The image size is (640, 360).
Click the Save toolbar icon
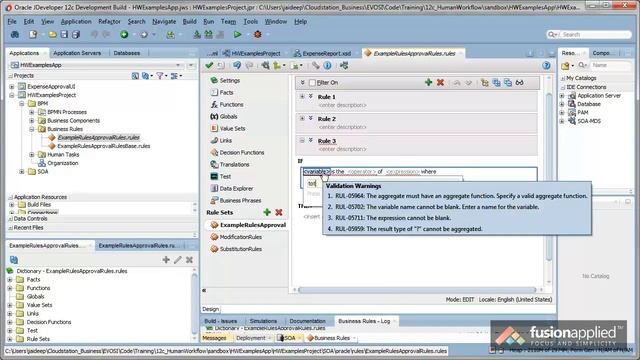pos(64,35)
